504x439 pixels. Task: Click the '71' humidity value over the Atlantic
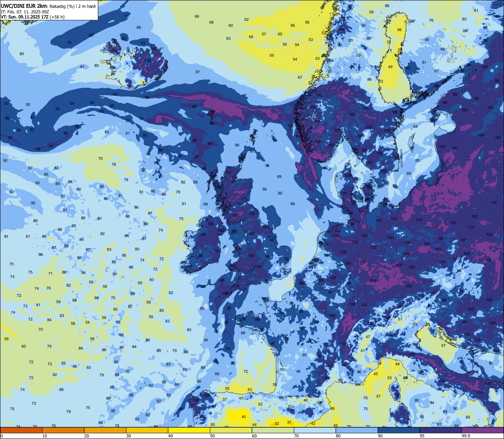coord(50,273)
